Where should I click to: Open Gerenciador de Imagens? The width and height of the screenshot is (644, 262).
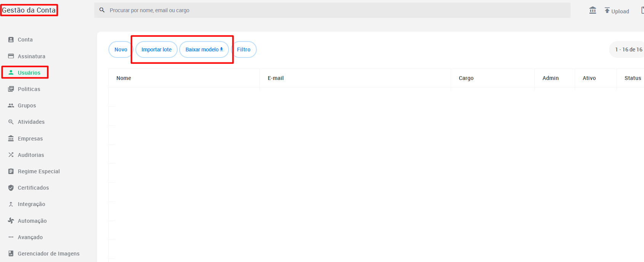[49, 254]
